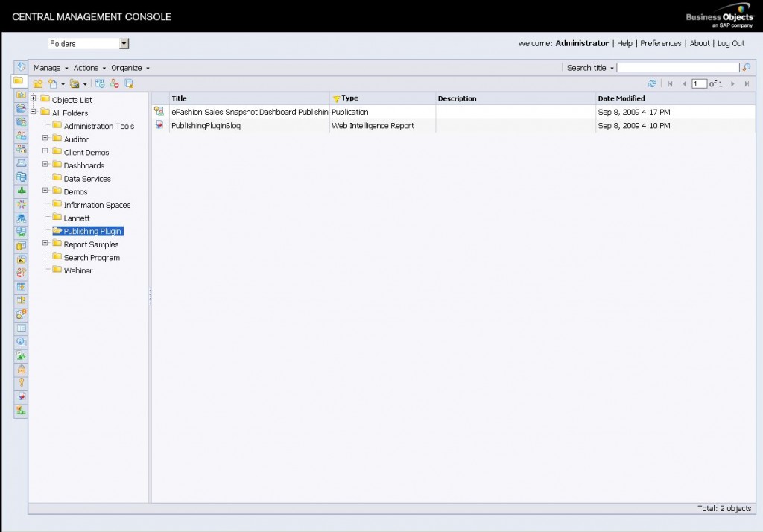This screenshot has height=532, width=763.
Task: Expand the Auditor folder
Action: pyautogui.click(x=45, y=138)
